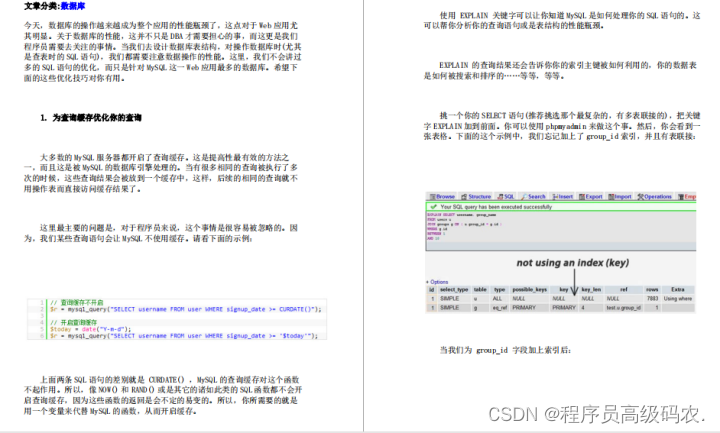The height and width of the screenshot is (433, 720).
Task: Click the rows column header
Action: tap(652, 290)
